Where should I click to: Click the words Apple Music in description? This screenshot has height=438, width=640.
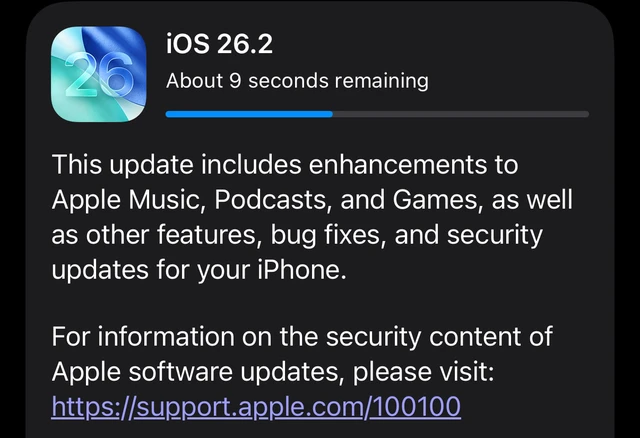click(127, 200)
